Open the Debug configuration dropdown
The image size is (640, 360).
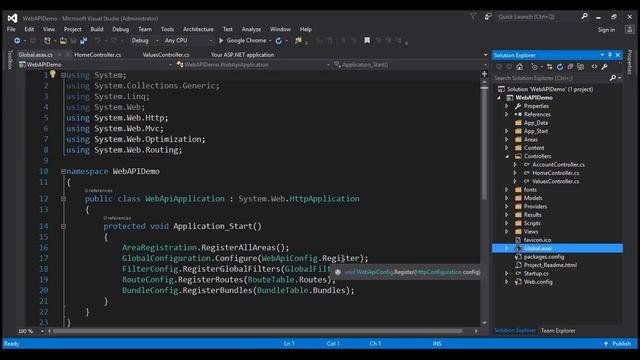coord(145,40)
